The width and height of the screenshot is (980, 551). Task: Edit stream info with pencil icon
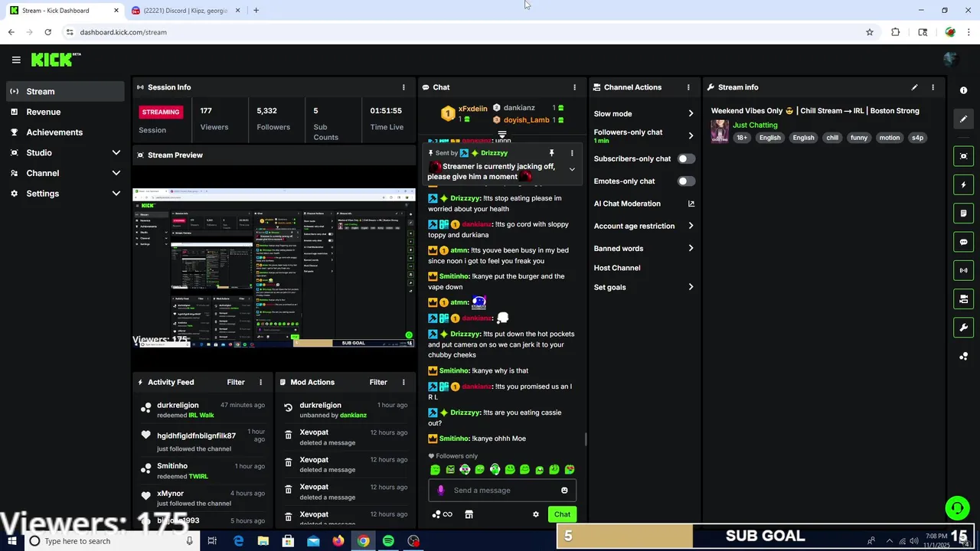point(914,87)
